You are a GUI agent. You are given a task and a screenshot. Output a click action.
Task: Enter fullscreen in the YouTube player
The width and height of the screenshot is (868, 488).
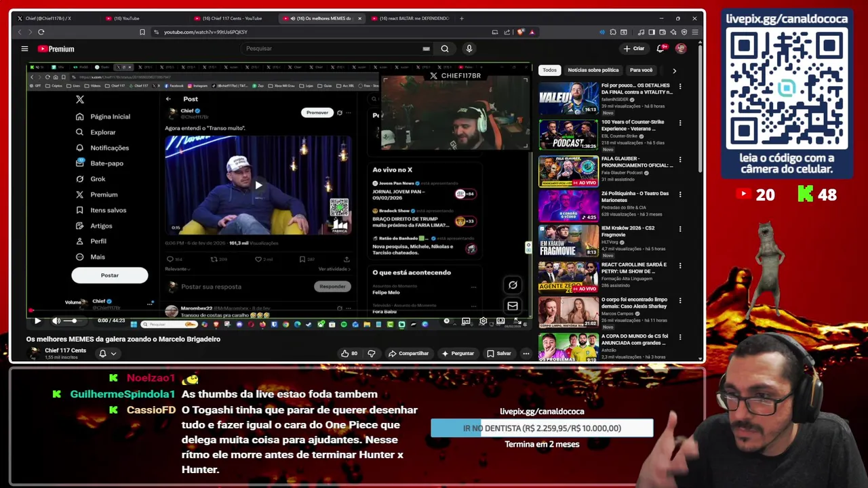click(519, 321)
